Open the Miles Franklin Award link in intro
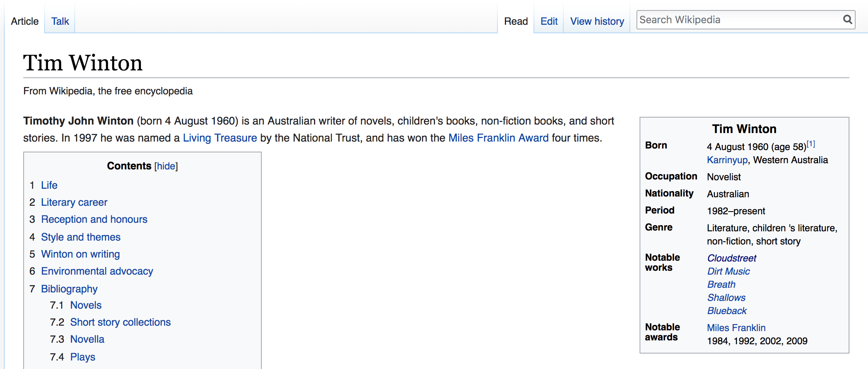This screenshot has height=369, width=868. pyautogui.click(x=498, y=138)
